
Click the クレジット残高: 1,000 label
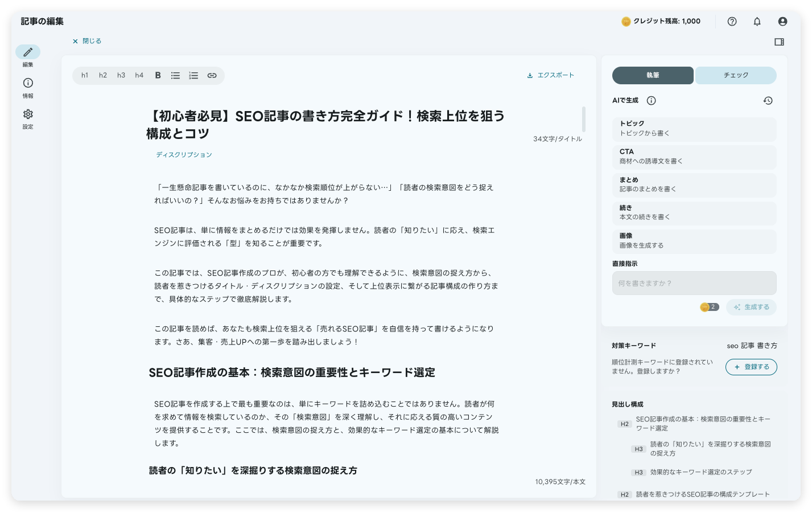pos(667,21)
